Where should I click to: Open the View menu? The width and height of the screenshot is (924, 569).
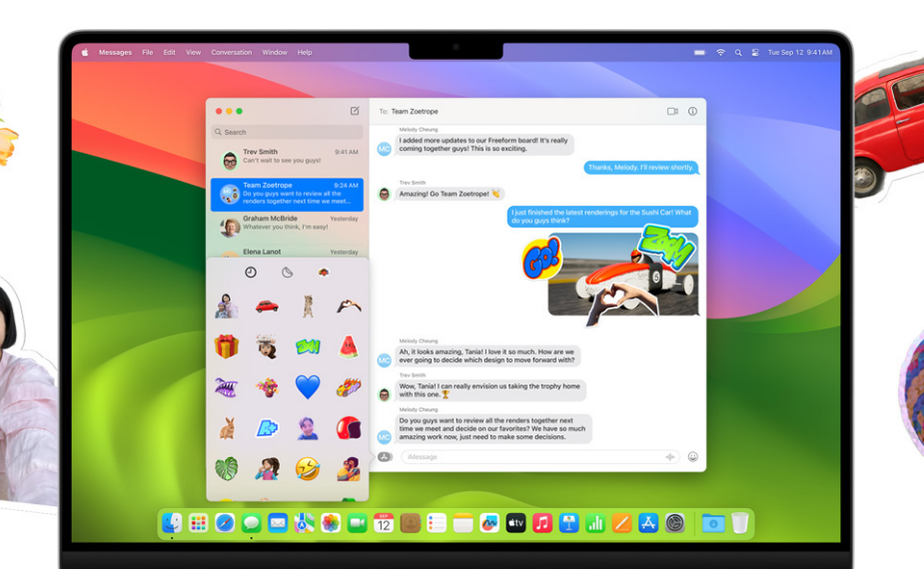click(x=193, y=53)
